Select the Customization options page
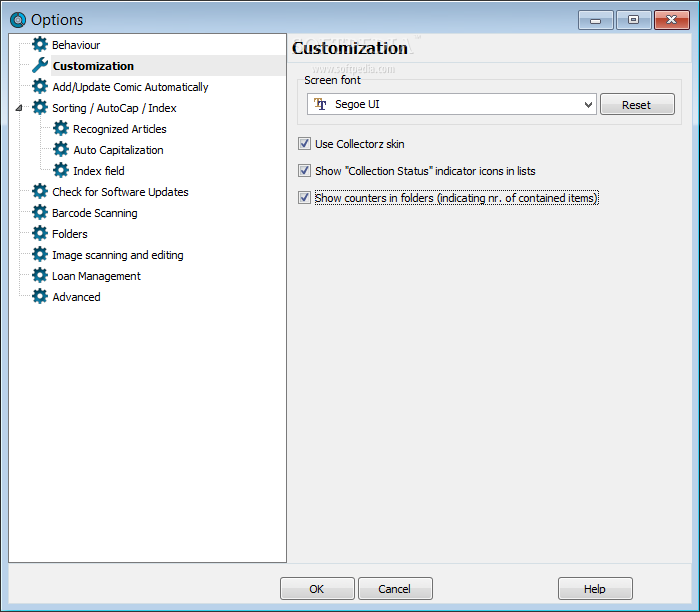This screenshot has width=700, height=612. (x=93, y=66)
